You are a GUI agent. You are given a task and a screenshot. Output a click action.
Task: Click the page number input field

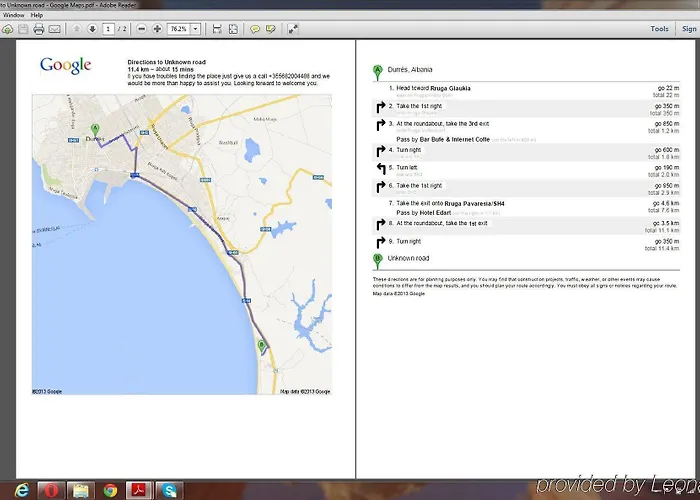click(108, 30)
